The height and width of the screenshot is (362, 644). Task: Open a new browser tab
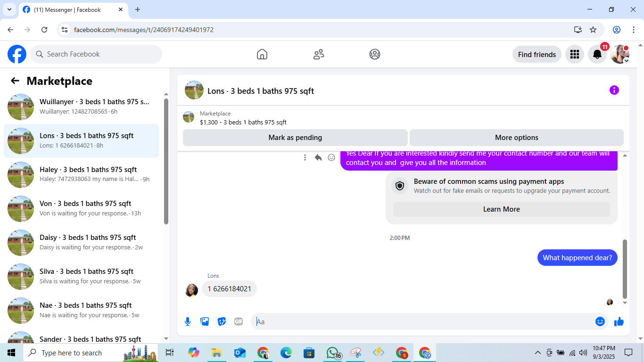point(138,9)
